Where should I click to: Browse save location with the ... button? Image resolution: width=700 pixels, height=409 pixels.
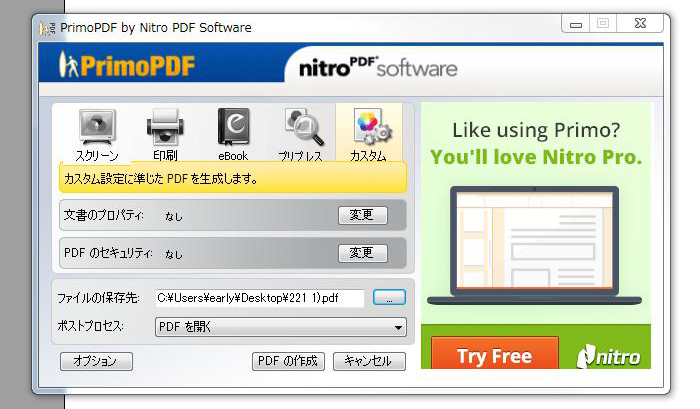tap(389, 297)
